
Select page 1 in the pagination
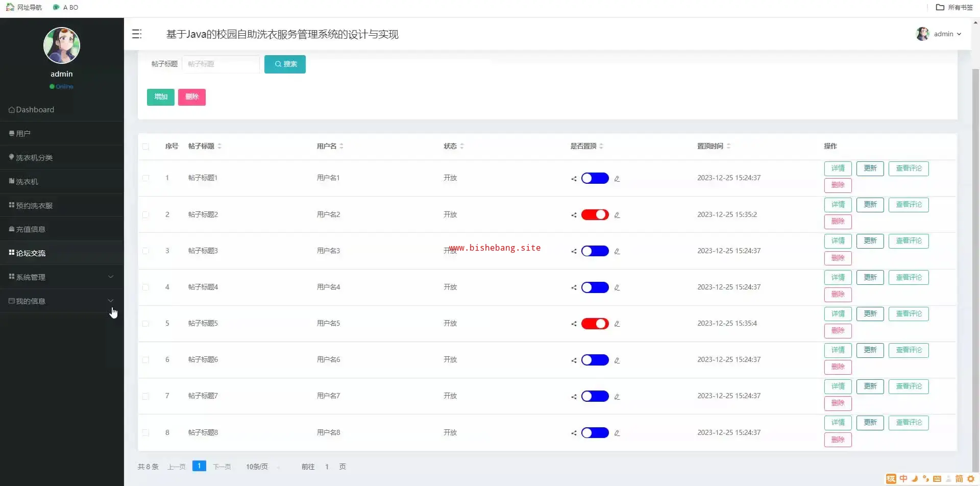(x=199, y=466)
